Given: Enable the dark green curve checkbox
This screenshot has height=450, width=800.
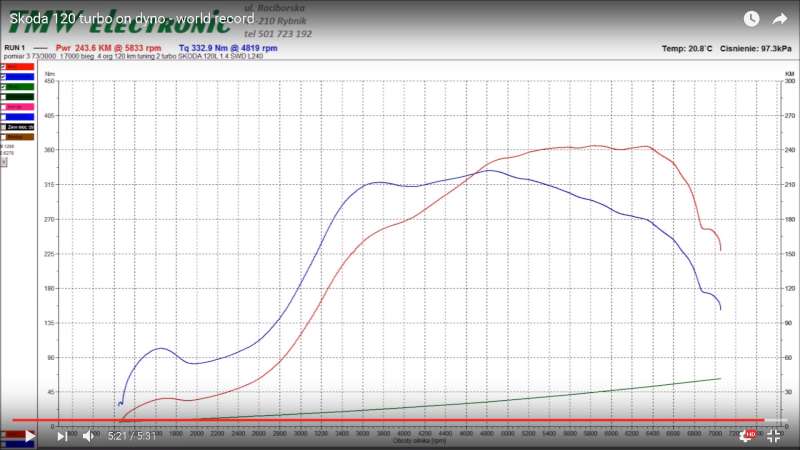Looking at the screenshot, I should 3,96.
